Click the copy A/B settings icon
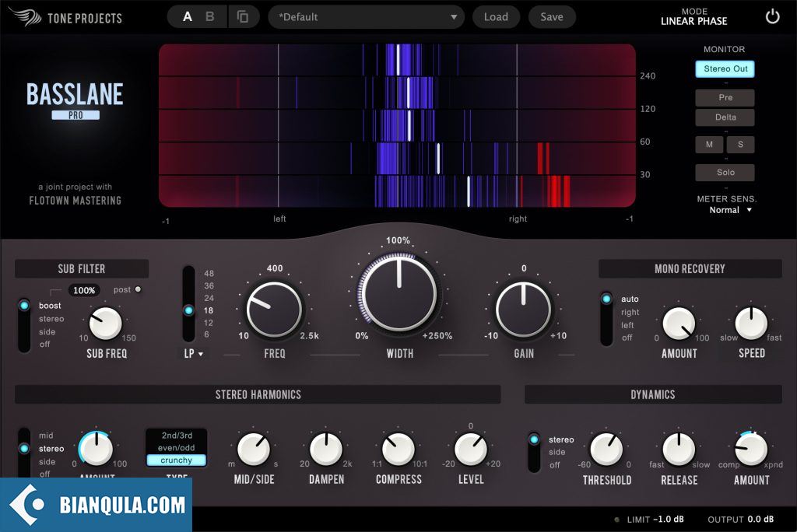This screenshot has width=797, height=532. tap(243, 17)
